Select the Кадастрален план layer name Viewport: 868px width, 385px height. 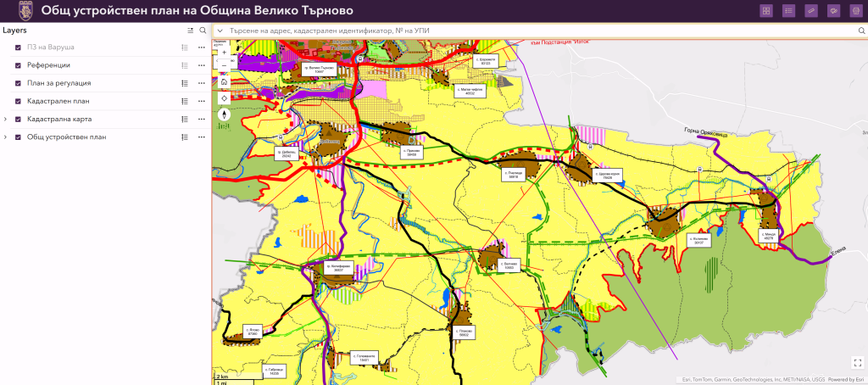(x=58, y=102)
